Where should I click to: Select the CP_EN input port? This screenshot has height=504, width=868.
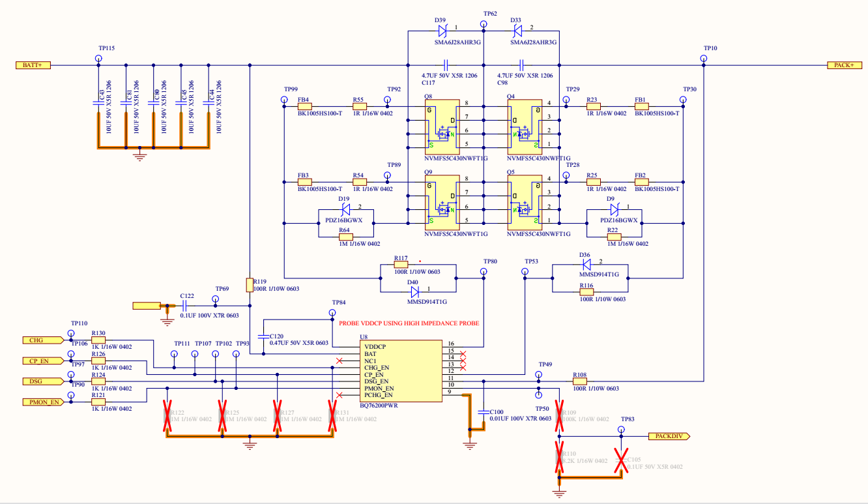coord(44,360)
